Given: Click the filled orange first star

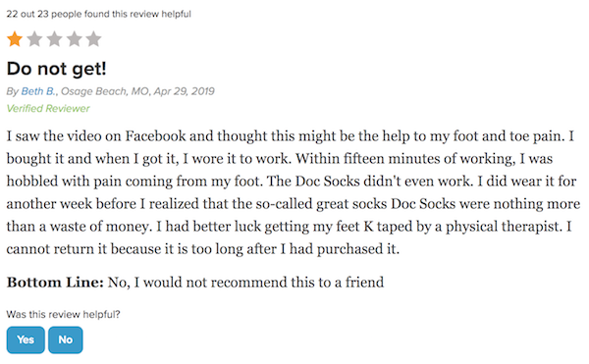Looking at the screenshot, I should click(x=15, y=39).
